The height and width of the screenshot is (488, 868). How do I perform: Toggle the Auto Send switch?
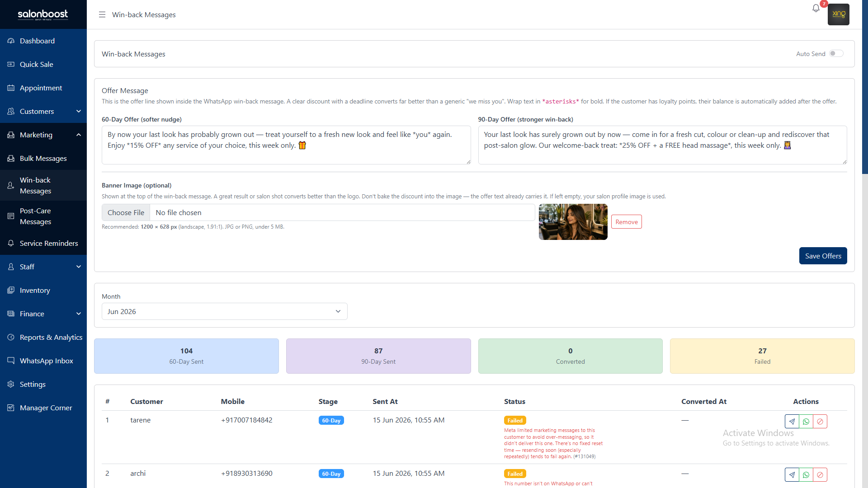836,53
